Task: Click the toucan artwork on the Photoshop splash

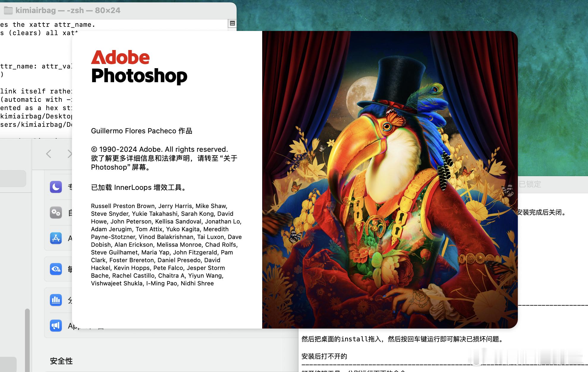Action: click(x=390, y=180)
